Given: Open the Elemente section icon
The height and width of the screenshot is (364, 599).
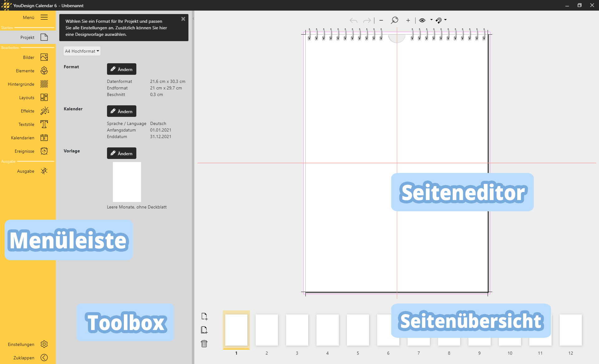Looking at the screenshot, I should (x=44, y=71).
